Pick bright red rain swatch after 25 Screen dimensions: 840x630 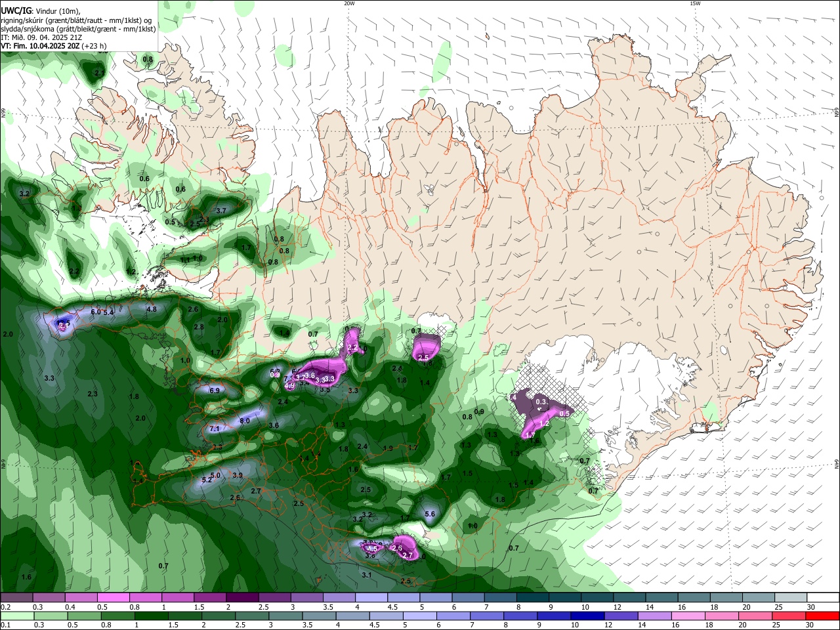tap(823, 616)
